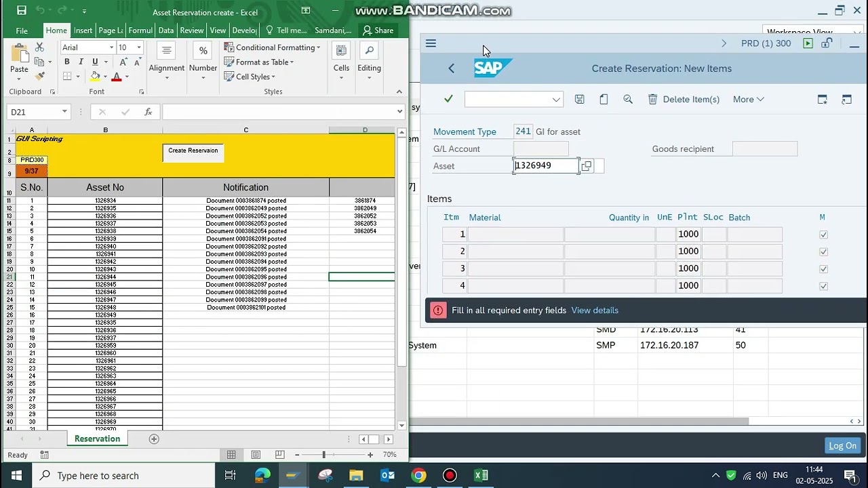Open Excel Data tab
This screenshot has height=488, width=868.
tap(166, 30)
